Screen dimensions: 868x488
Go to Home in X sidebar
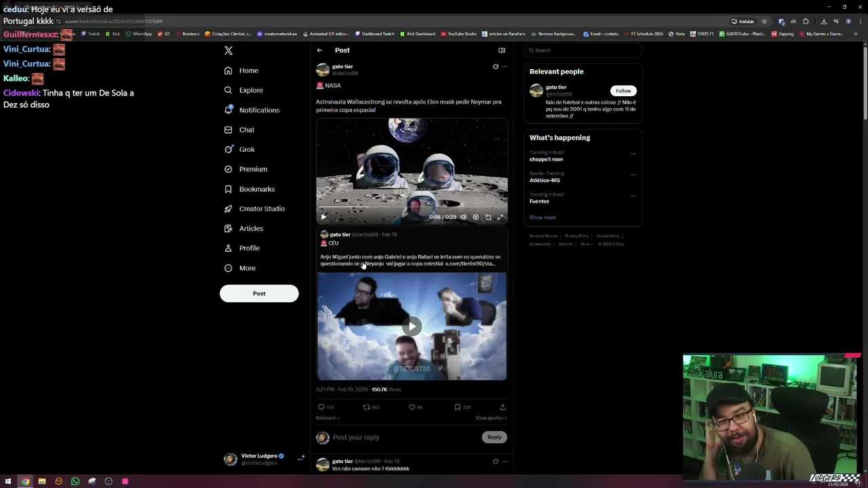pos(241,70)
